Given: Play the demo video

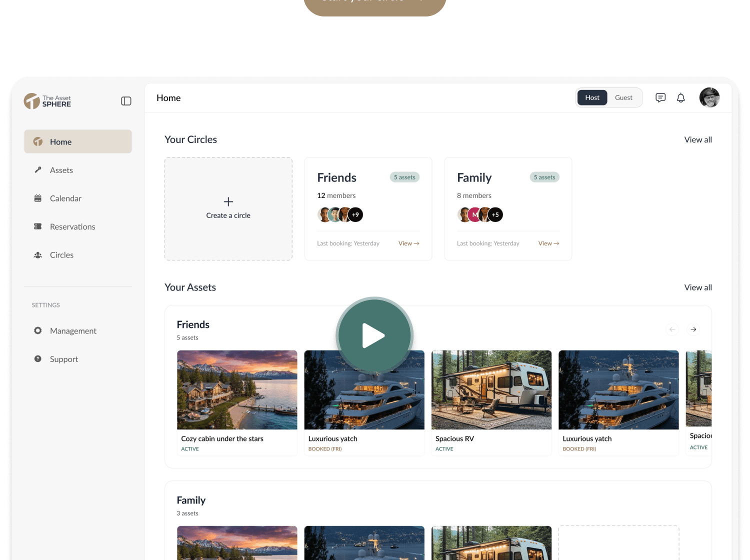Looking at the screenshot, I should click(374, 335).
